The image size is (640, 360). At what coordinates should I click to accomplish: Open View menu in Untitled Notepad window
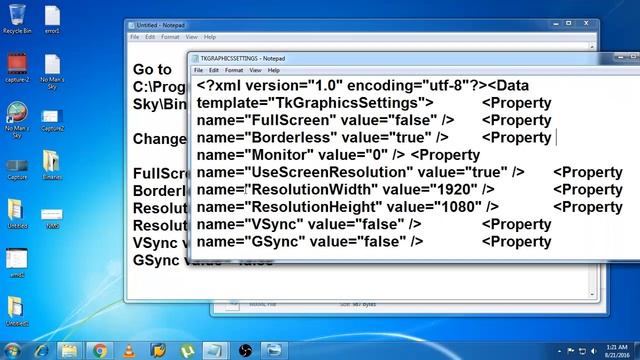tap(191, 37)
